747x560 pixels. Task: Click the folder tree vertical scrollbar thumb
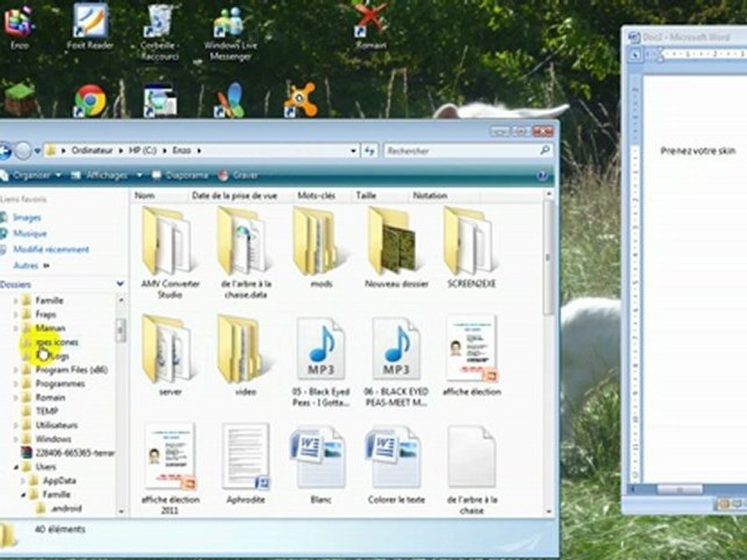(121, 330)
